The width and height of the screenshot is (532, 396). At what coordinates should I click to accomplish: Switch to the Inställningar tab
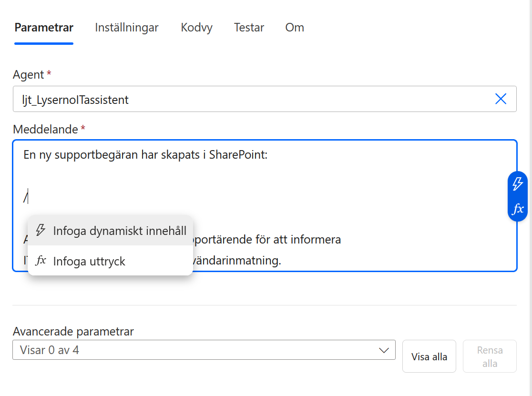click(x=126, y=28)
